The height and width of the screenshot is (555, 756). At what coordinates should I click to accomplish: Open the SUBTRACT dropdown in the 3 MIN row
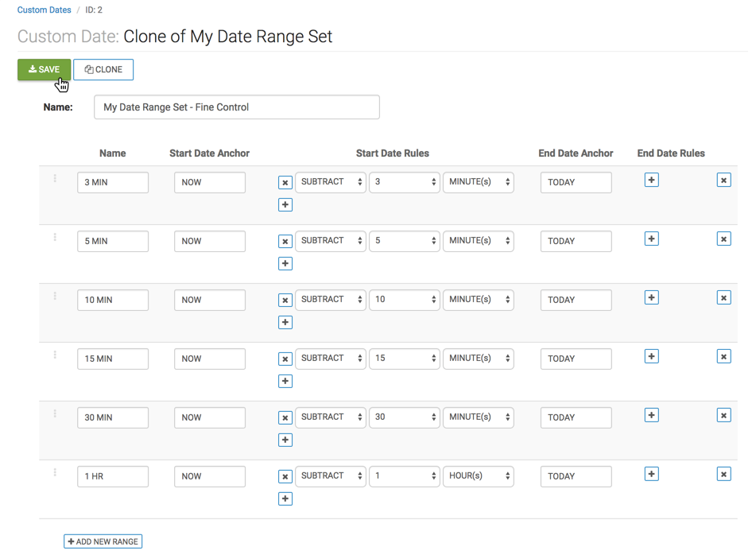(331, 182)
